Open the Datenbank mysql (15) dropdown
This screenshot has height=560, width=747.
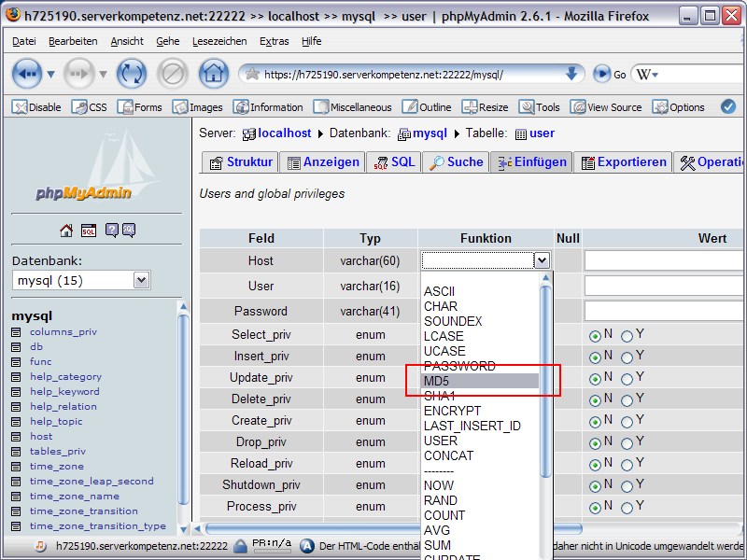pyautogui.click(x=81, y=280)
